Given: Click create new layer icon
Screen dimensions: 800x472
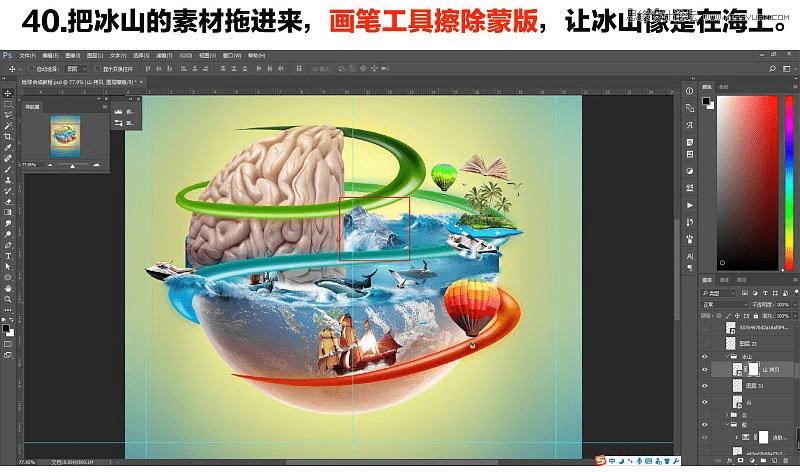Looking at the screenshot, I should tap(774, 460).
